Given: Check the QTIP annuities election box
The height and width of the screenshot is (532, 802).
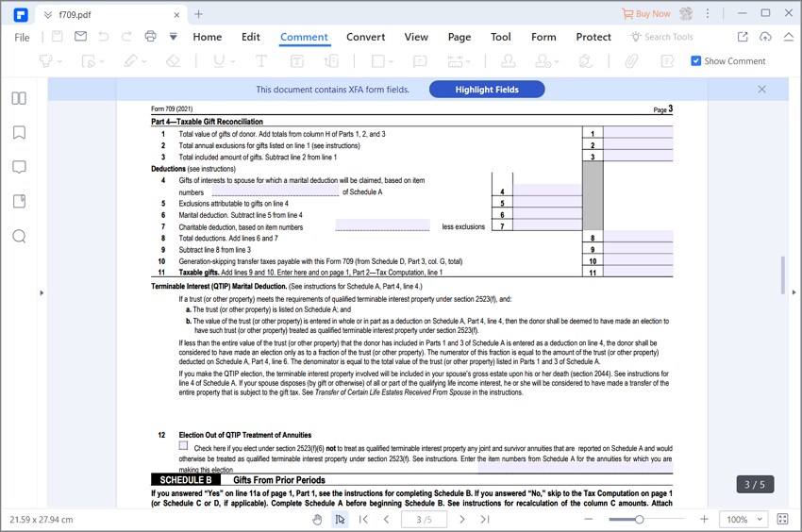Looking at the screenshot, I should pos(184,445).
